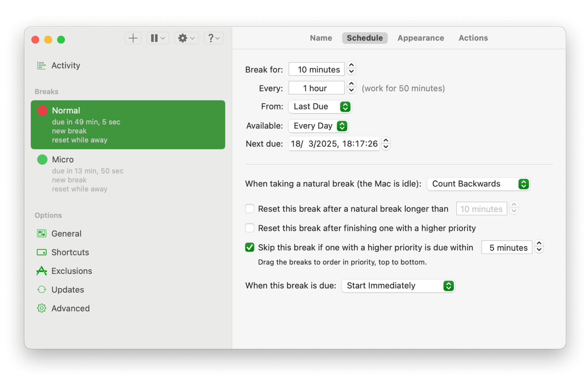
Task: Open the From 'Last Due' dropdown
Action: 320,107
